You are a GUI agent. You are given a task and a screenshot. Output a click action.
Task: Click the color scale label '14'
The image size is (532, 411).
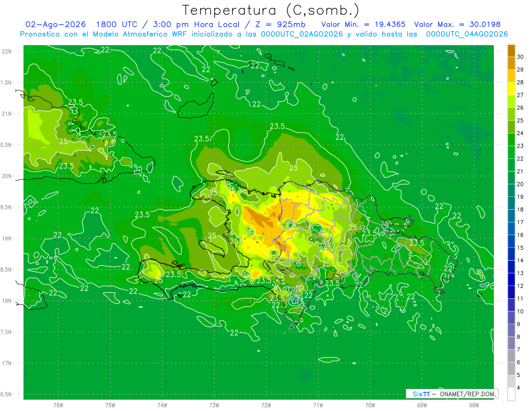[520, 260]
